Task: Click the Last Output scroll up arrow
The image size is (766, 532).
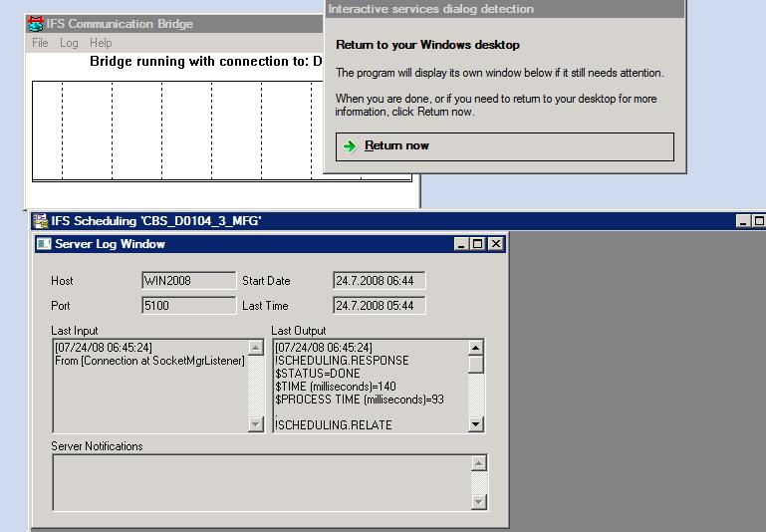Action: [x=476, y=348]
